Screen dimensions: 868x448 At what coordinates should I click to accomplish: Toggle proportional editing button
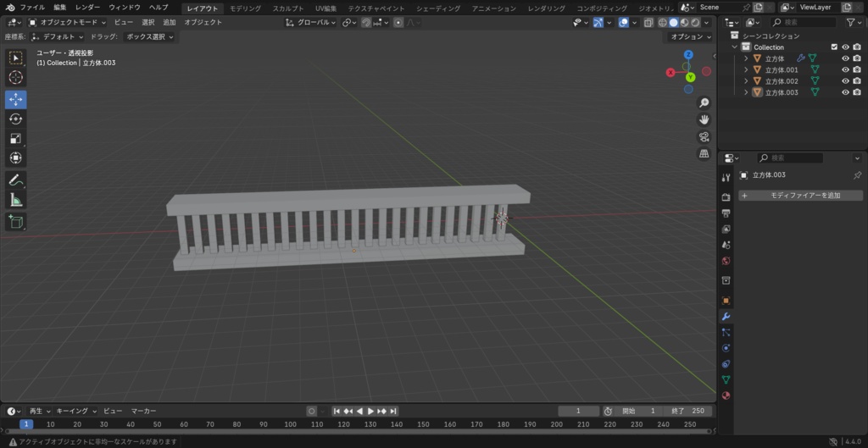point(398,23)
